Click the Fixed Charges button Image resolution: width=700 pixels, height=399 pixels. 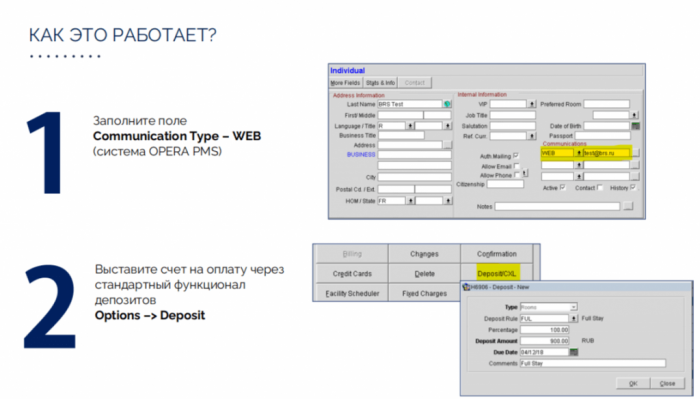pyautogui.click(x=424, y=293)
